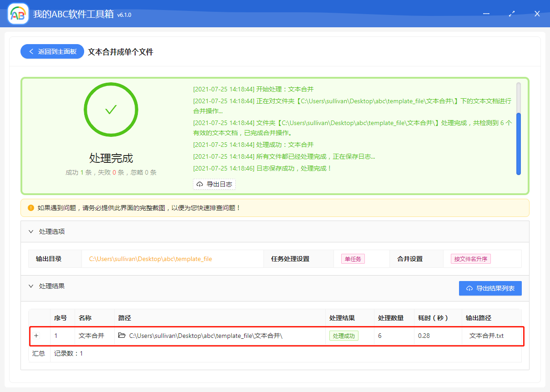This screenshot has width=550, height=392.
Task: Click the 导出日志 button
Action: click(214, 184)
